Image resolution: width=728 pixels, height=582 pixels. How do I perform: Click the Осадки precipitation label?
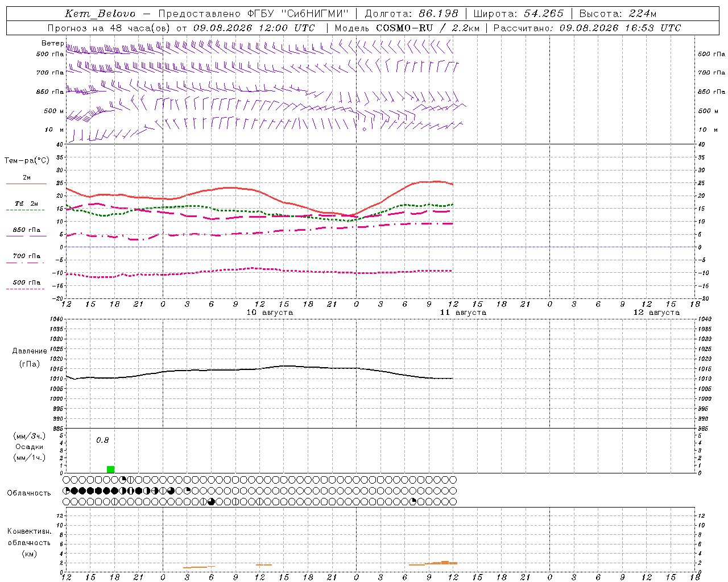pyautogui.click(x=30, y=447)
